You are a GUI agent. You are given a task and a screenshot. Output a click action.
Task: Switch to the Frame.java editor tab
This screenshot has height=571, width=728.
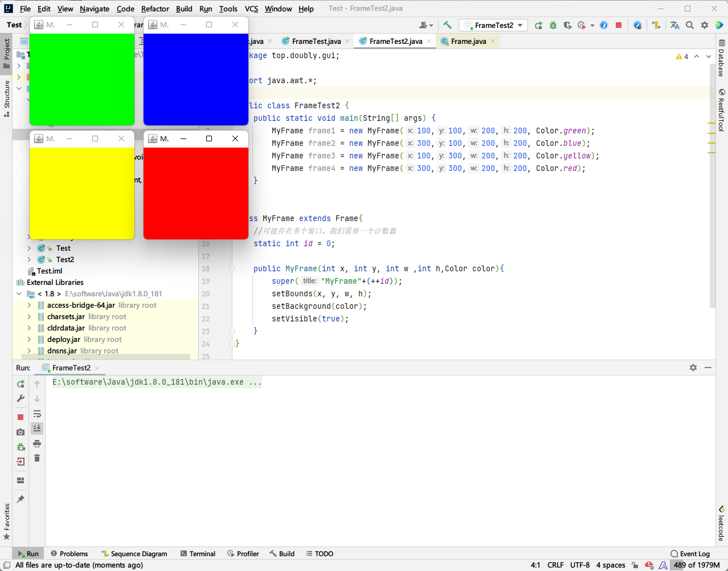click(468, 41)
